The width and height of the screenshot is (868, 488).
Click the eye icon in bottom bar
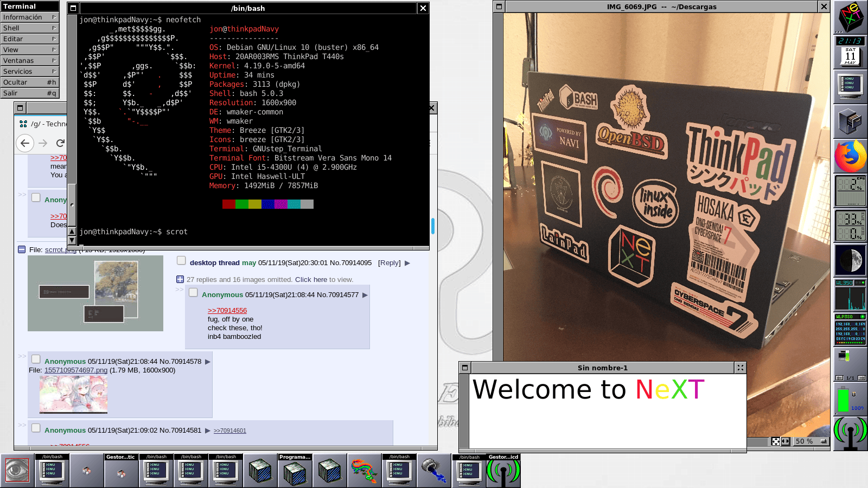[17, 471]
